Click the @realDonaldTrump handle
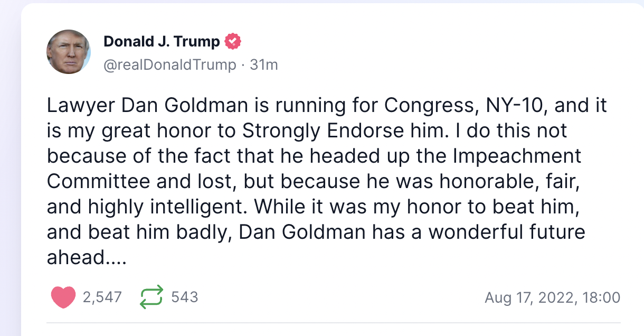The width and height of the screenshot is (644, 336). pyautogui.click(x=168, y=64)
